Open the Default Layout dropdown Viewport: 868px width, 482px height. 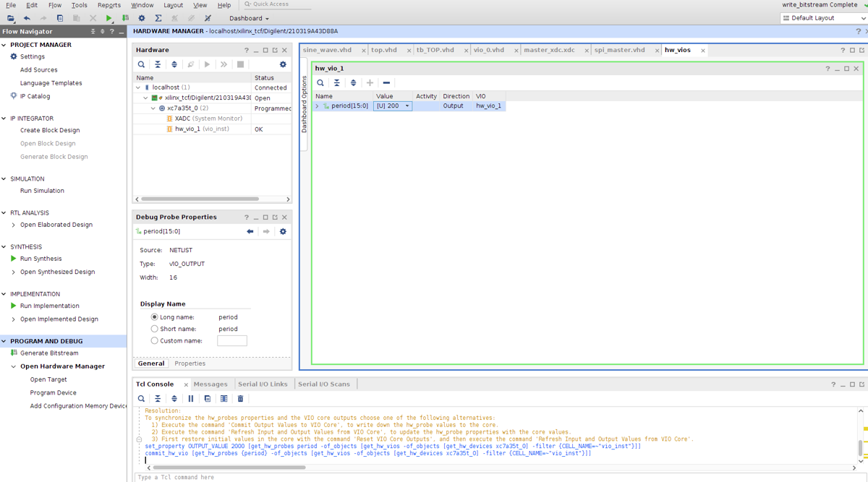coord(823,18)
